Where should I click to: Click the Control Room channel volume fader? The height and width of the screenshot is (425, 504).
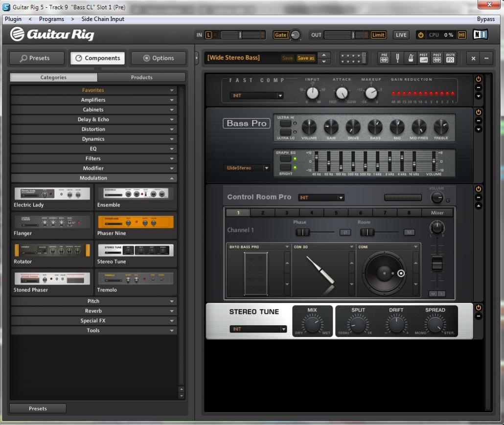tap(436, 264)
